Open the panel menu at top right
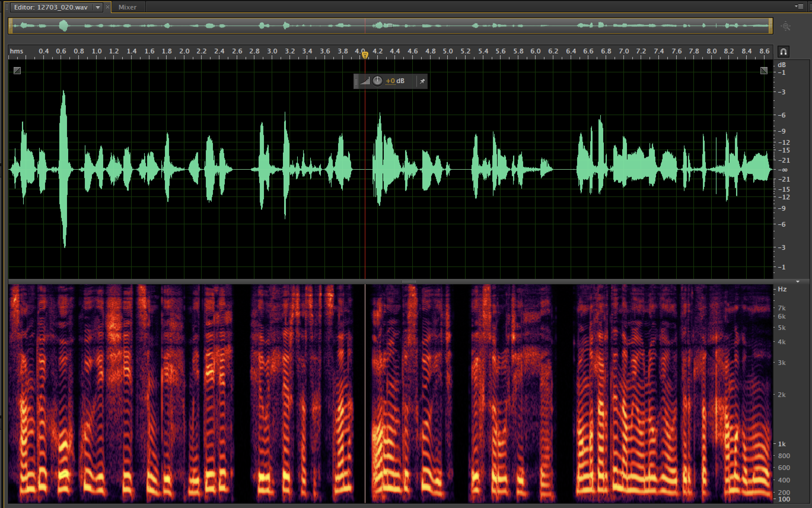 click(x=799, y=7)
